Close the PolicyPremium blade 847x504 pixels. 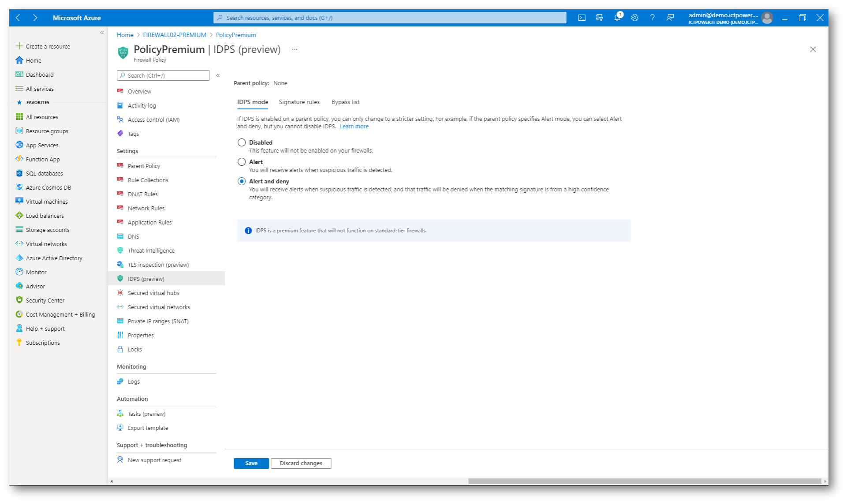point(813,49)
